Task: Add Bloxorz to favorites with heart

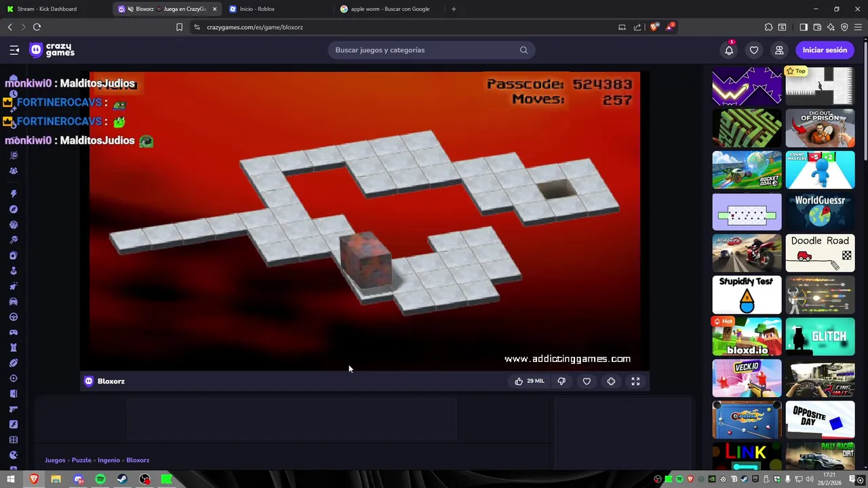Action: point(587,382)
